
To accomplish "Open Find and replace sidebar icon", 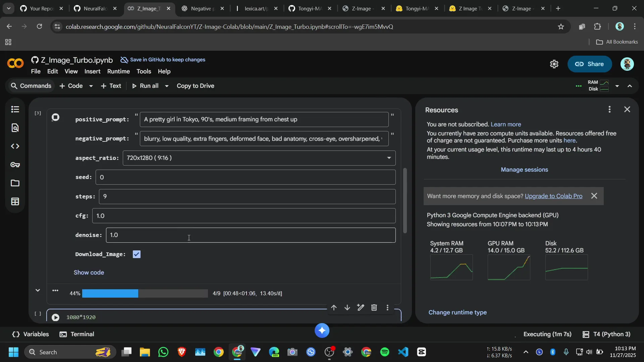I will pos(15,128).
